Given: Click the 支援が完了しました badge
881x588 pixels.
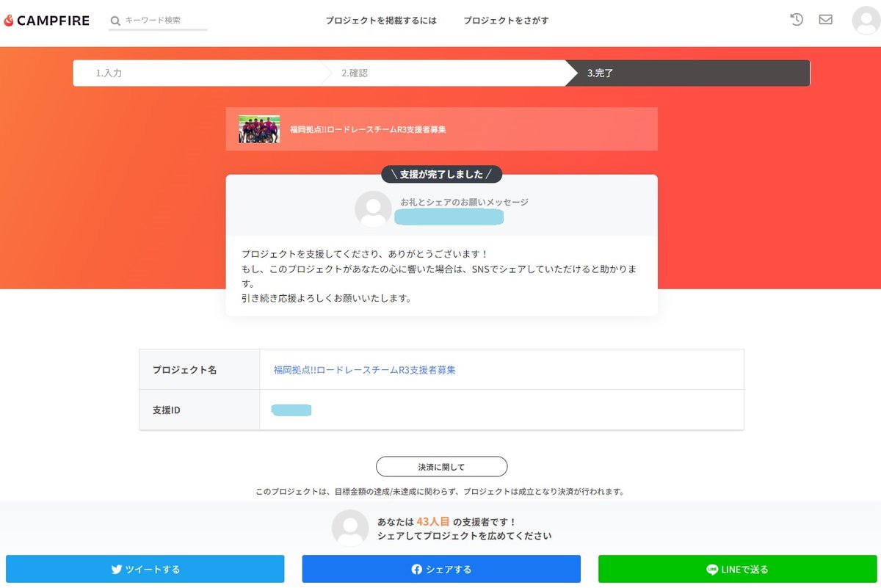Looking at the screenshot, I should [441, 174].
